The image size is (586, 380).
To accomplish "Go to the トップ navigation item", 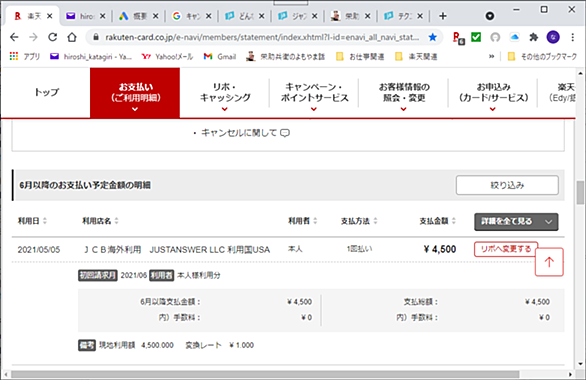I will (x=46, y=92).
